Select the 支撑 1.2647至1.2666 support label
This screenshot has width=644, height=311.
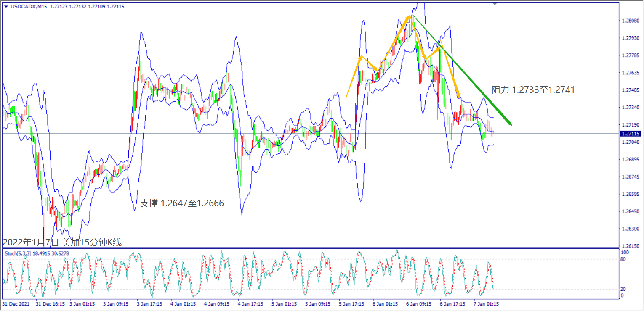coord(182,203)
